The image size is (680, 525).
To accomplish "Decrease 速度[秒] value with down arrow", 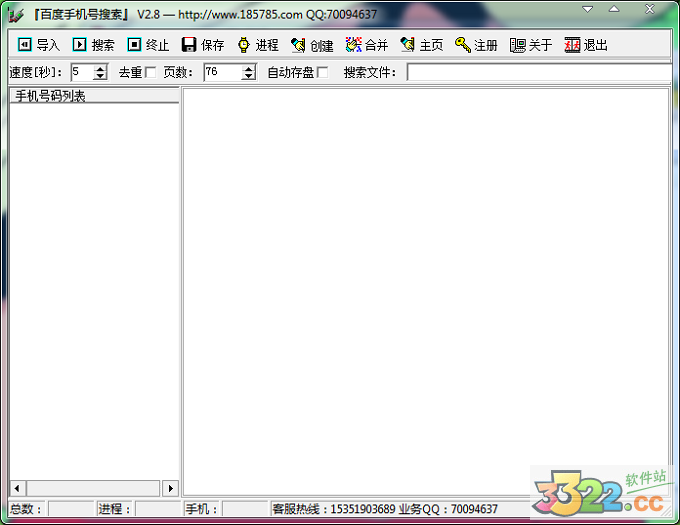I will [x=100, y=76].
